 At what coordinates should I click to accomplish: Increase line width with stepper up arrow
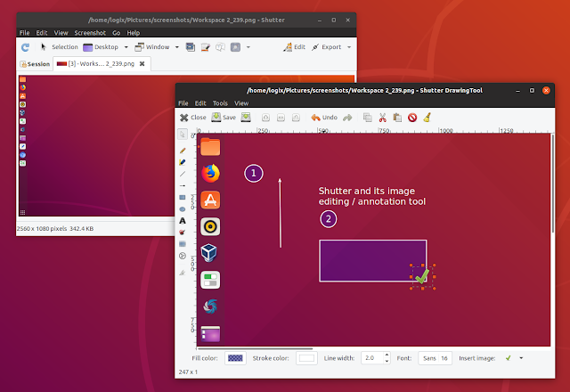point(387,355)
